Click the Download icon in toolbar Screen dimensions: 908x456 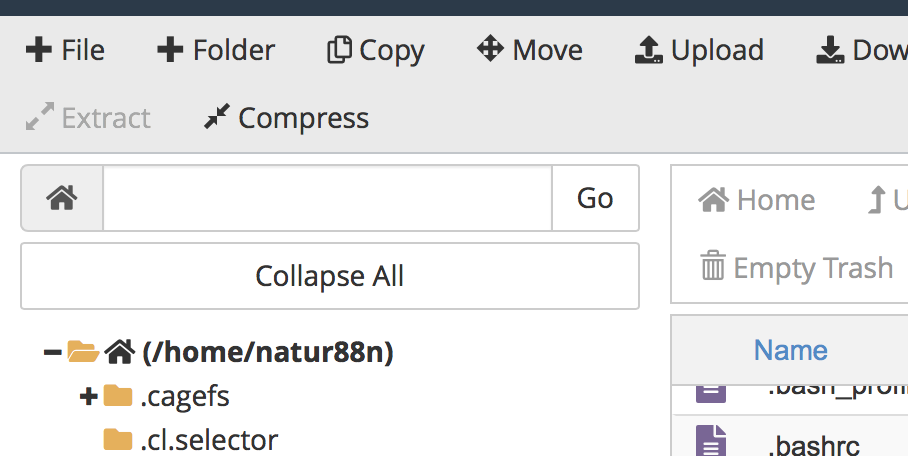(x=830, y=50)
